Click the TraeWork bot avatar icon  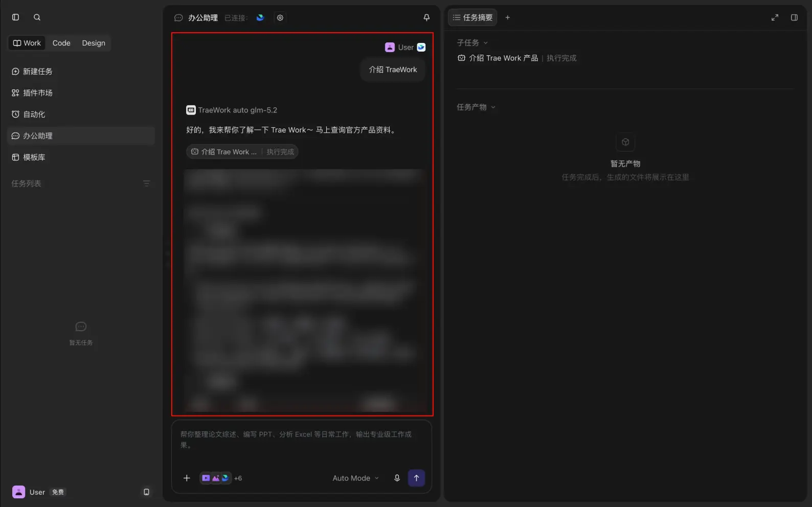191,110
